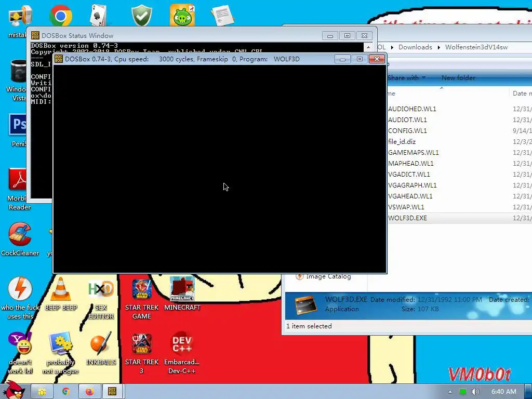Select the AUDIOT.WL1 file
Image resolution: width=532 pixels, height=399 pixels.
point(407,120)
